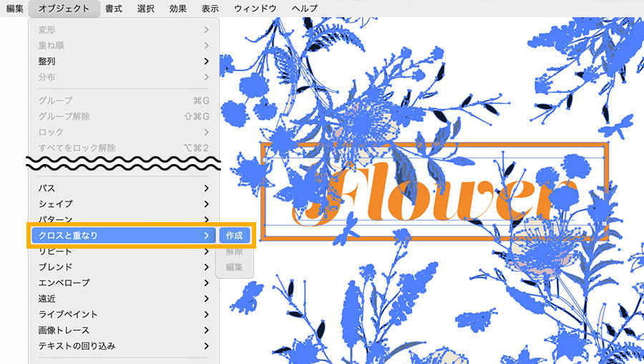This screenshot has height=364, width=644.
Task: Expand the シェイプ submenu
Action: tap(124, 204)
